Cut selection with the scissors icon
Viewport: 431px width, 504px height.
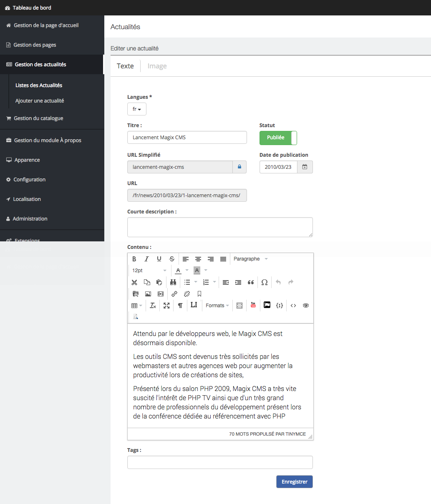(134, 282)
